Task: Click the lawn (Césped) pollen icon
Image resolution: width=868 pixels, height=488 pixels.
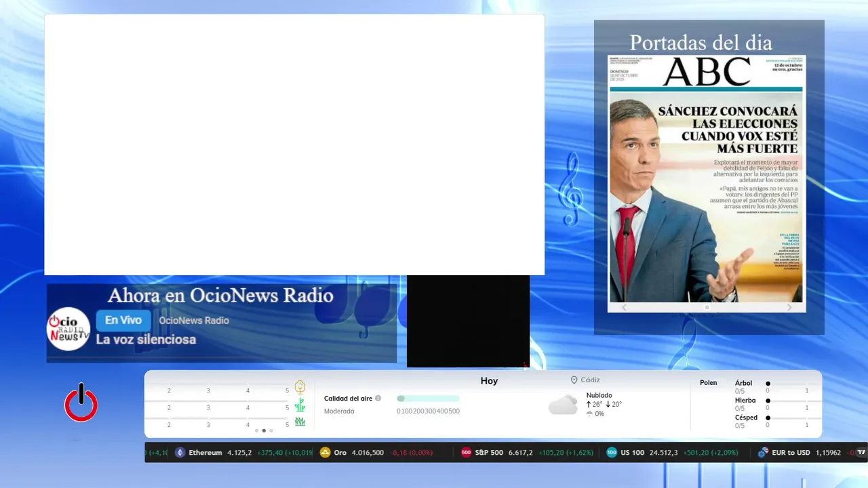Action: pos(300,422)
